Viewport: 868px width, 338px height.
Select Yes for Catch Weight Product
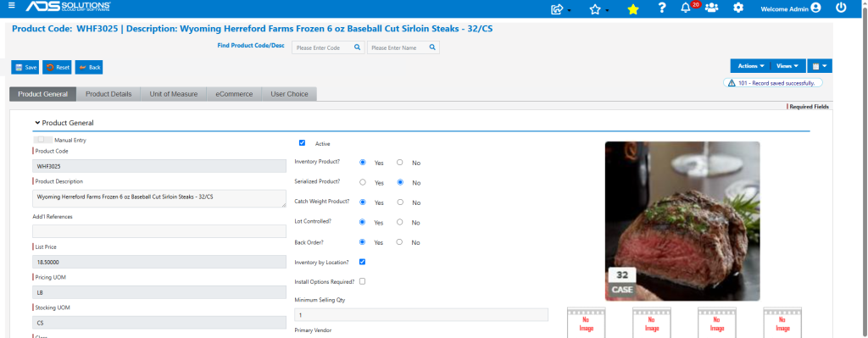[363, 202]
